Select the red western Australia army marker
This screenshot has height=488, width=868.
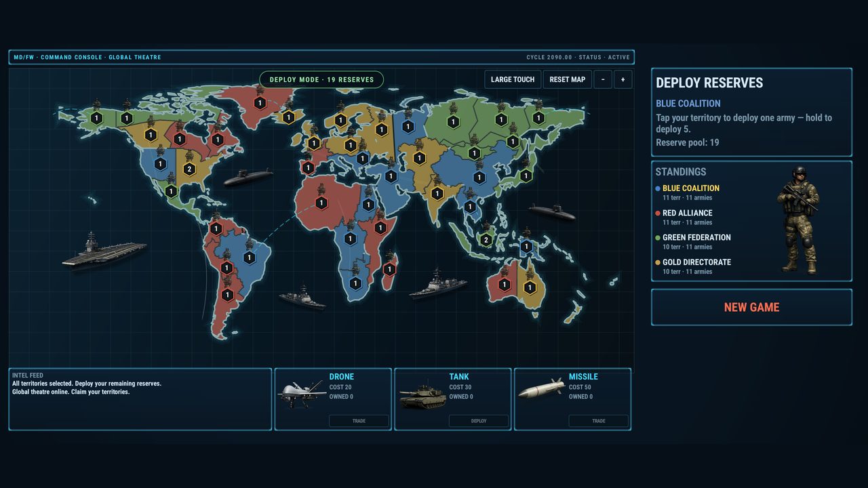click(x=505, y=285)
